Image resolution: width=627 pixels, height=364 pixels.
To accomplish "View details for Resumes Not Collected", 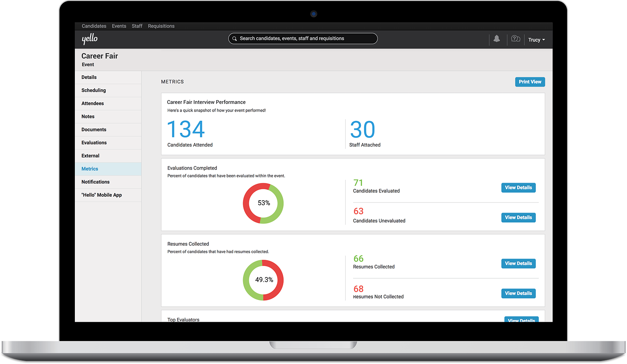I will click(518, 293).
